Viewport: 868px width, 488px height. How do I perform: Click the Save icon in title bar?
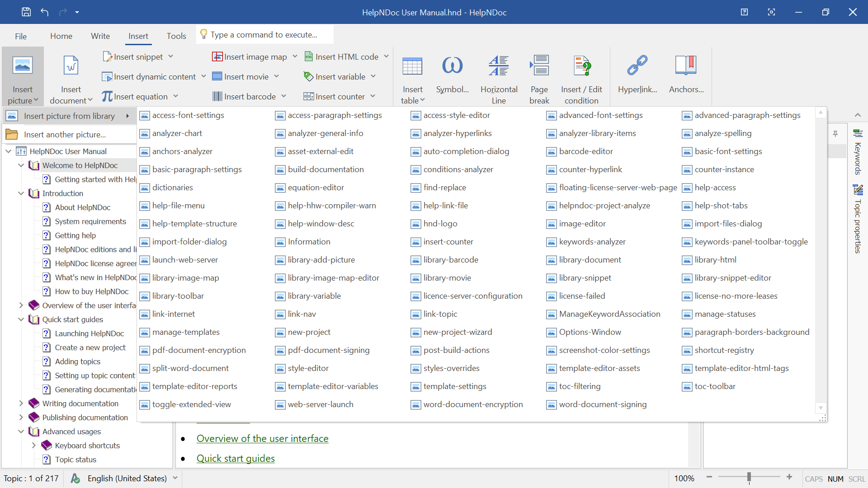pyautogui.click(x=26, y=12)
